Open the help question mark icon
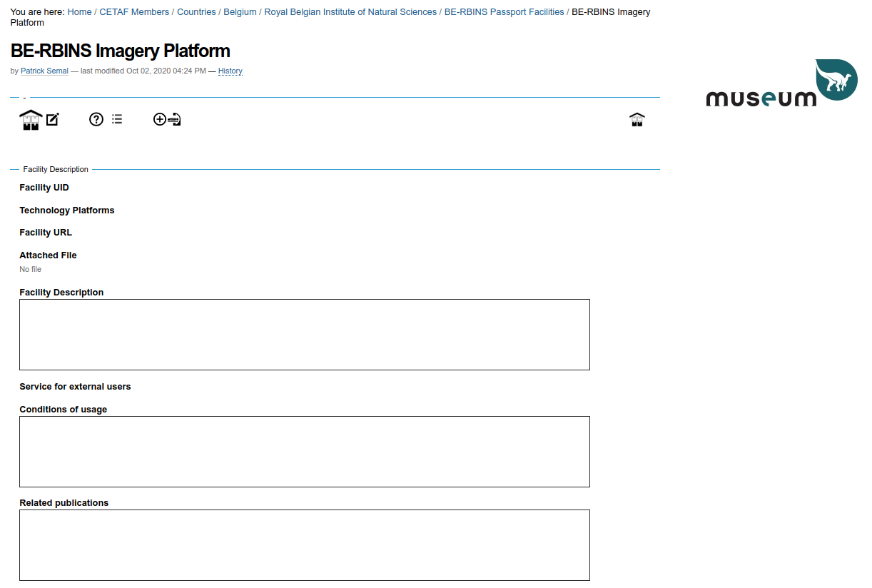 [96, 120]
